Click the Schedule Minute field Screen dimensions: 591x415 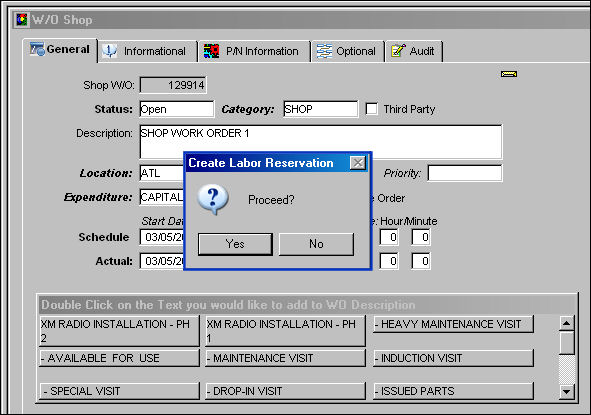[x=421, y=237]
